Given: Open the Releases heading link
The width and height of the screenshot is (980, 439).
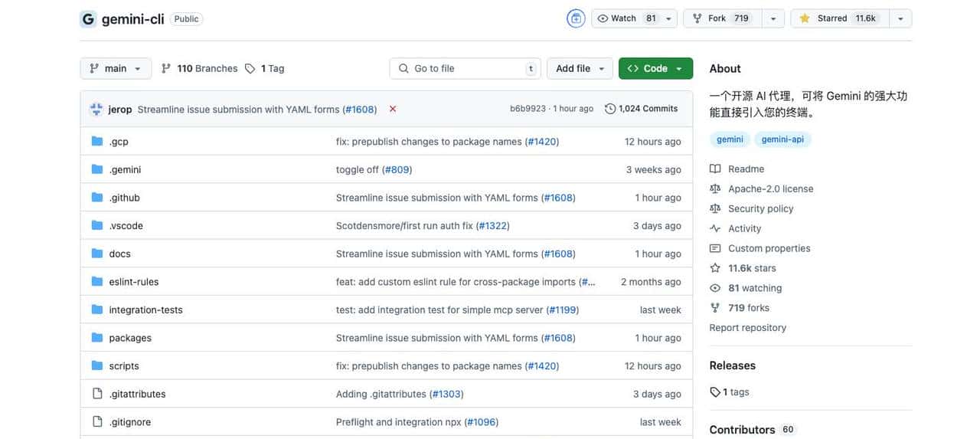Looking at the screenshot, I should (733, 365).
